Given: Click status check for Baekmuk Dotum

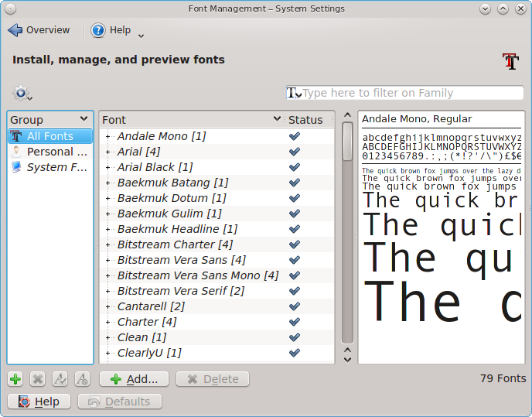Looking at the screenshot, I should (x=295, y=198).
